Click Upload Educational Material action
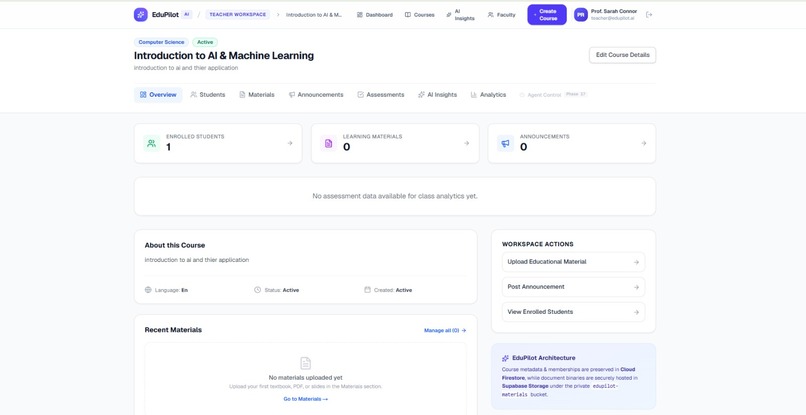The image size is (806, 415). tap(573, 262)
